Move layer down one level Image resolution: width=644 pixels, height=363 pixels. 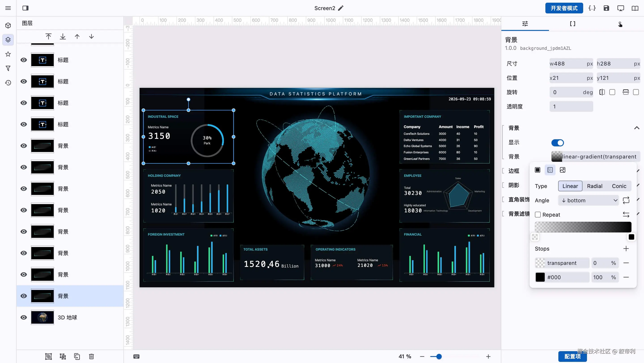click(91, 36)
